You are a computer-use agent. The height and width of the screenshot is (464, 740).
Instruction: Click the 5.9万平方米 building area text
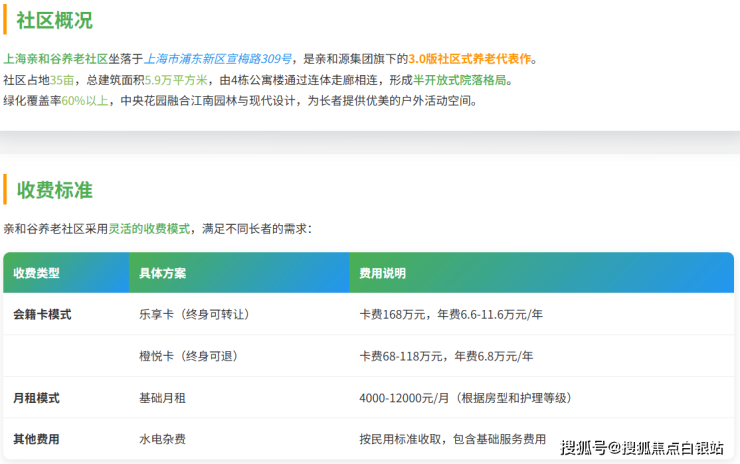click(175, 80)
